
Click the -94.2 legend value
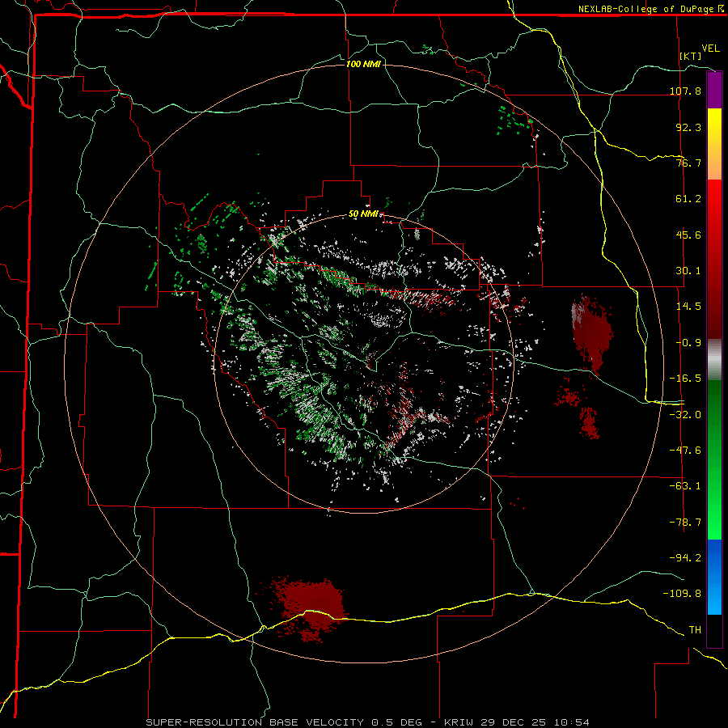point(685,557)
